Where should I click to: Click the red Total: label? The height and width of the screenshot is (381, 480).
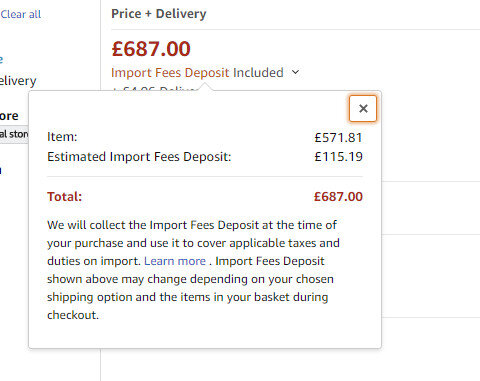click(65, 196)
